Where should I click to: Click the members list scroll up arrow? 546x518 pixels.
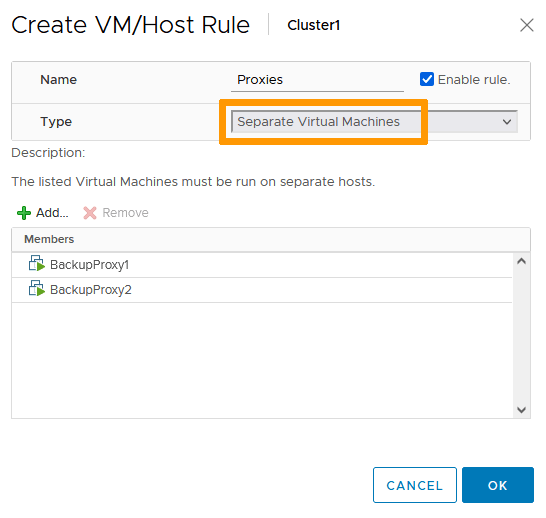(x=521, y=261)
